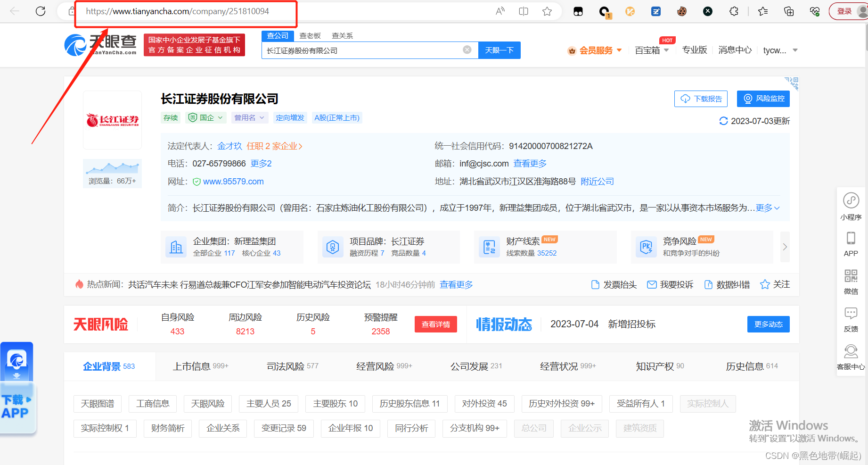Click the 企业集团 building icon
Viewport: 868px width, 465px height.
[176, 247]
